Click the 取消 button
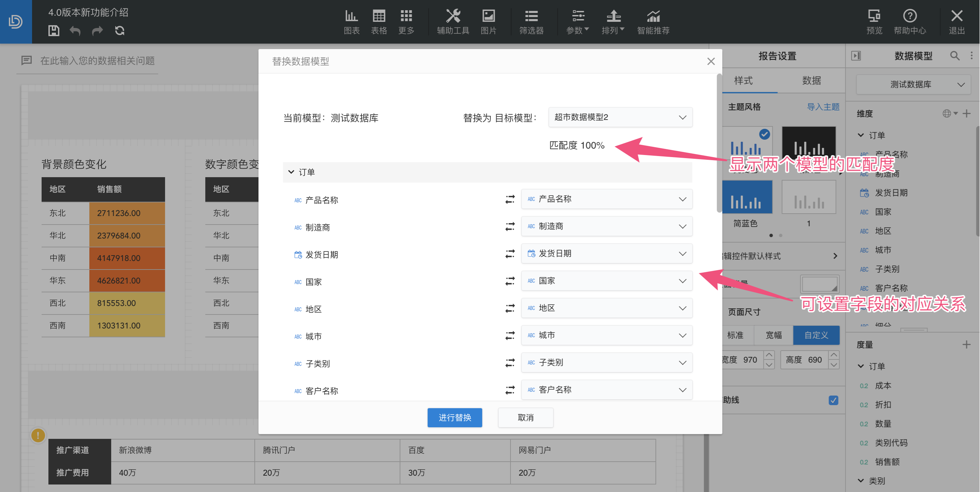 tap(525, 417)
